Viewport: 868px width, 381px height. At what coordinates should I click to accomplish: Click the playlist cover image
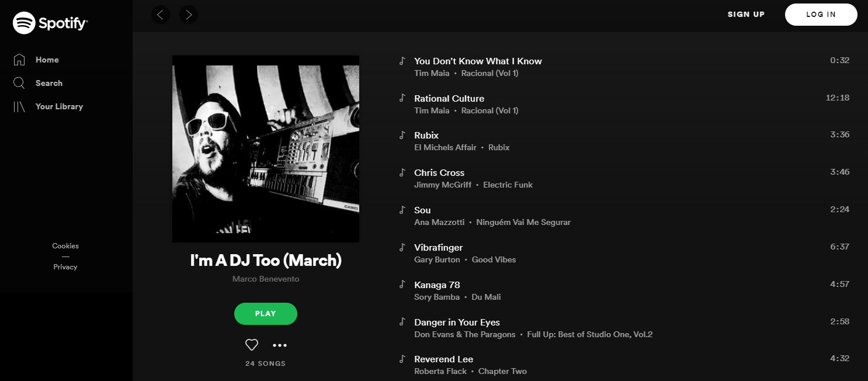pyautogui.click(x=266, y=149)
